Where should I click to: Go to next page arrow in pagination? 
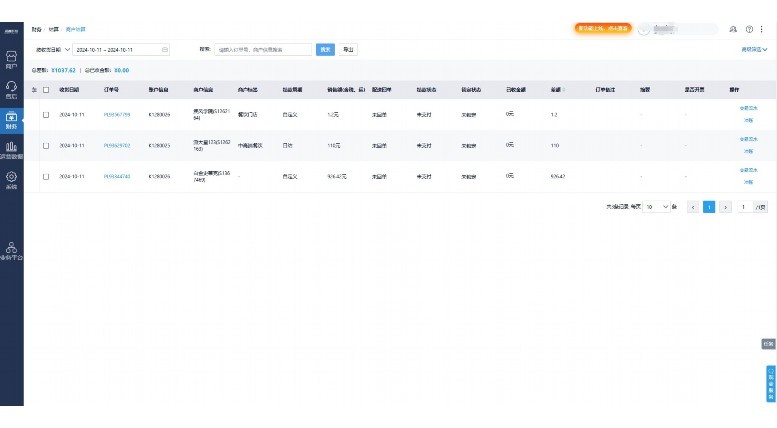click(725, 207)
